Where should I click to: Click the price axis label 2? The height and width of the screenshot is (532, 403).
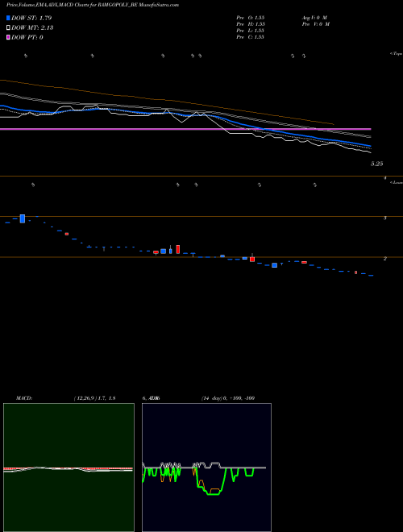pyautogui.click(x=384, y=259)
